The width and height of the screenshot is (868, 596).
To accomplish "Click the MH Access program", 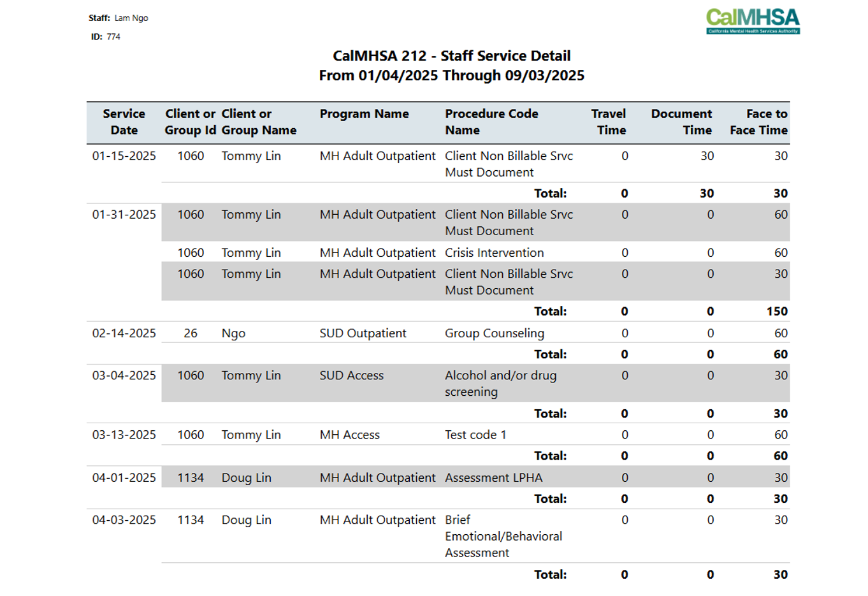I will [x=350, y=435].
